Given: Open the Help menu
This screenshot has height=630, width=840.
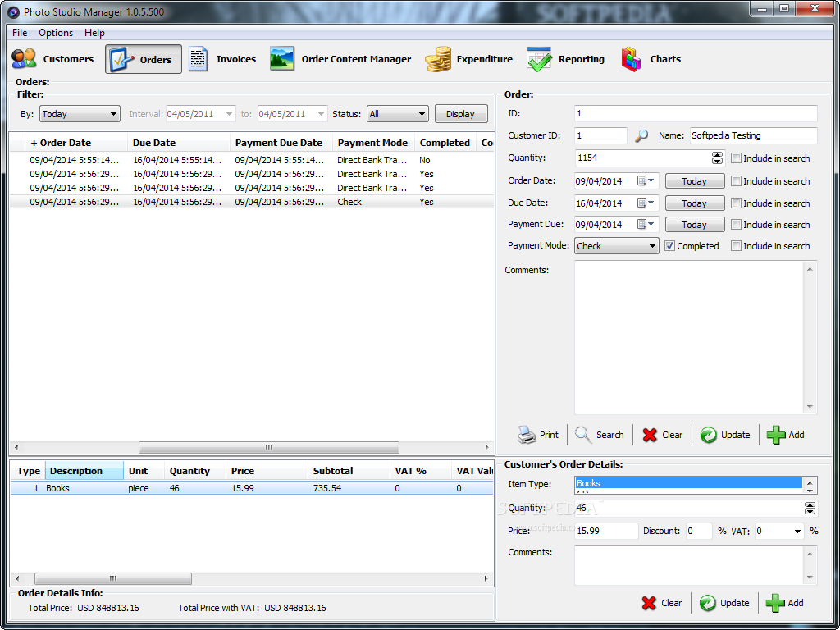Looking at the screenshot, I should tap(95, 33).
